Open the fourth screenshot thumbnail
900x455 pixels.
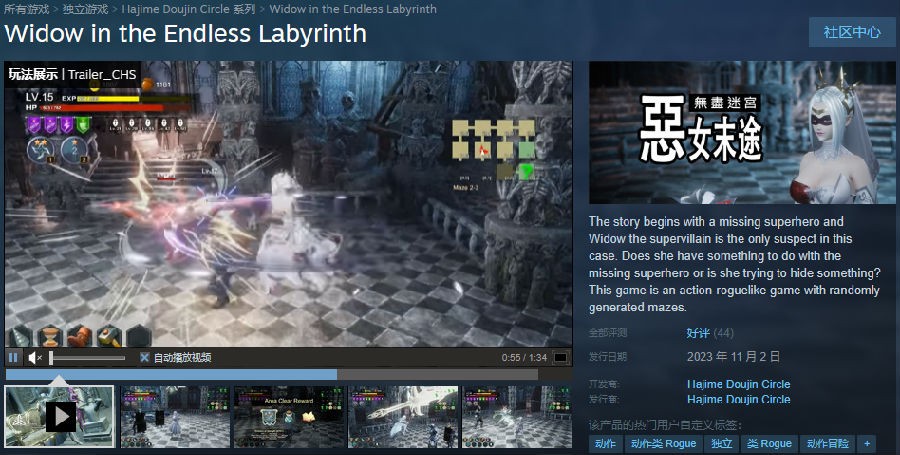coord(403,417)
